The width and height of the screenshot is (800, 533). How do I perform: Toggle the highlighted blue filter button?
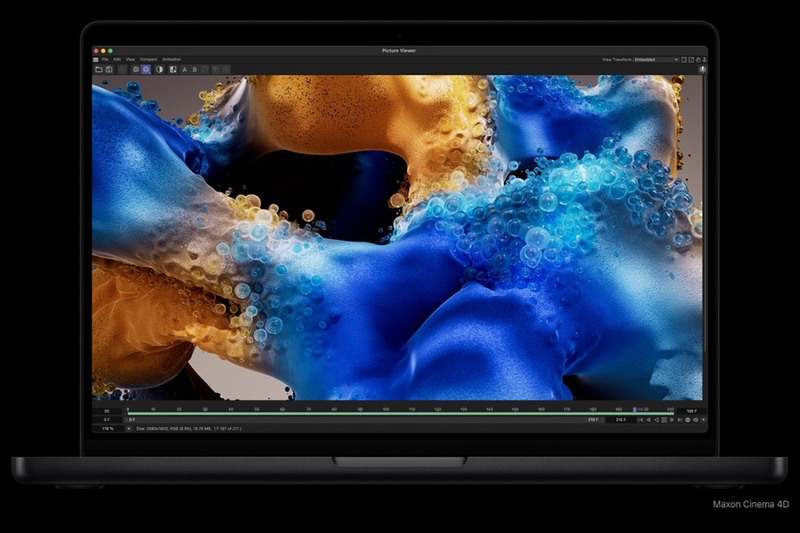(146, 69)
